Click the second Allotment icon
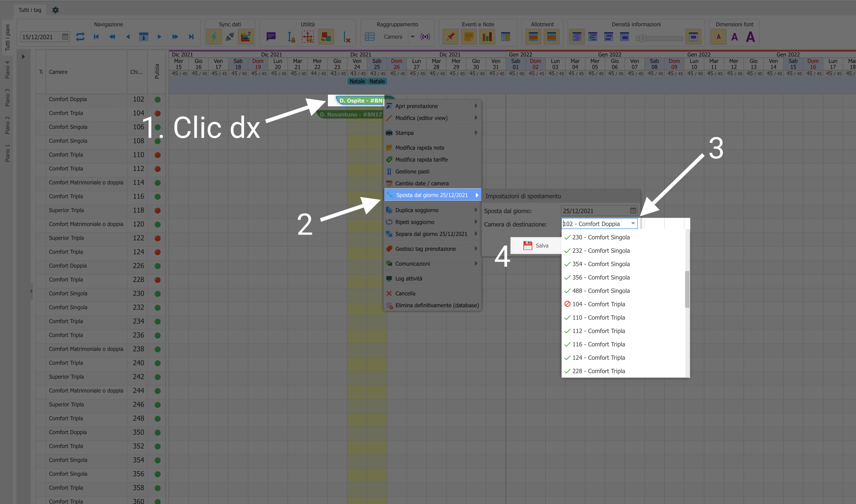Viewport: 856px width, 504px height. [x=552, y=37]
